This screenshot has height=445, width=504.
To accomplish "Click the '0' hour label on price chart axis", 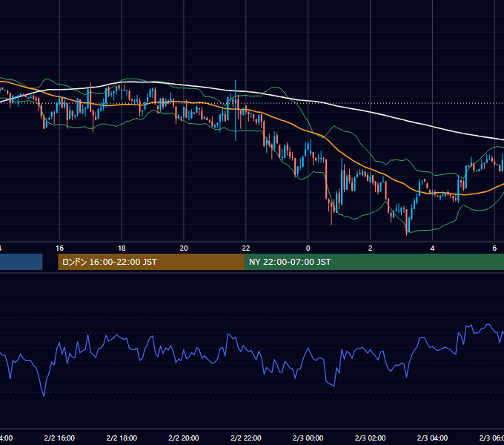I will click(308, 248).
